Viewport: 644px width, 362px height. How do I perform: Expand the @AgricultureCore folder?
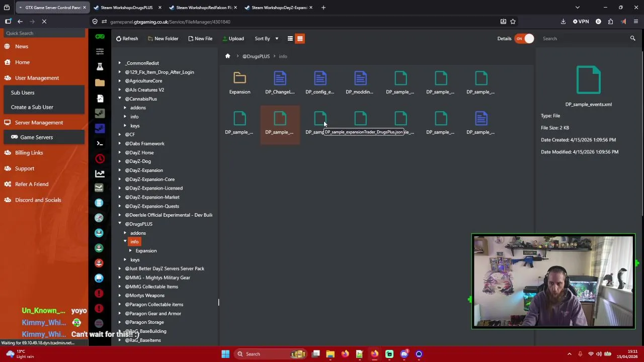coord(120,81)
